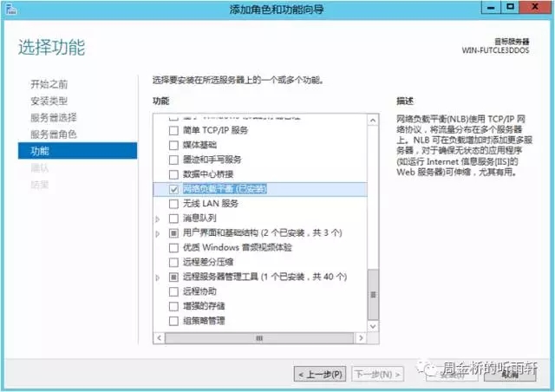Check 优质 Windows 音频视频体验 checkbox
Image resolution: width=555 pixels, height=392 pixels.
pyautogui.click(x=173, y=248)
